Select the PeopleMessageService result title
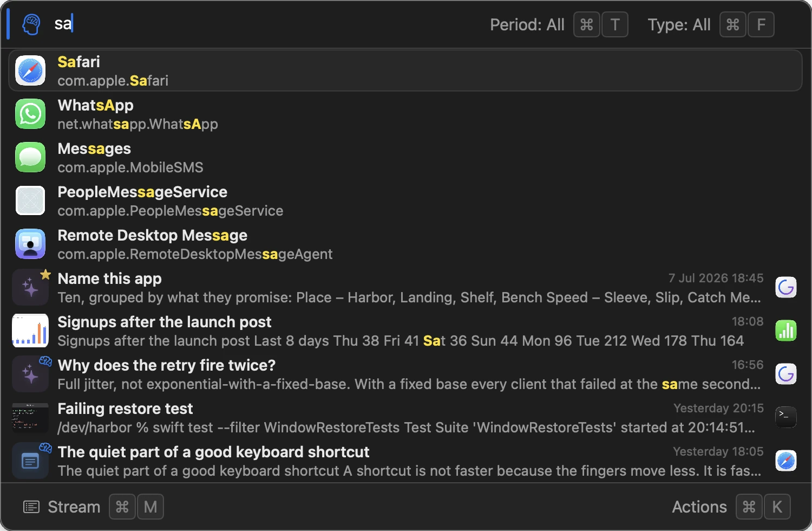The height and width of the screenshot is (531, 812). (x=142, y=192)
